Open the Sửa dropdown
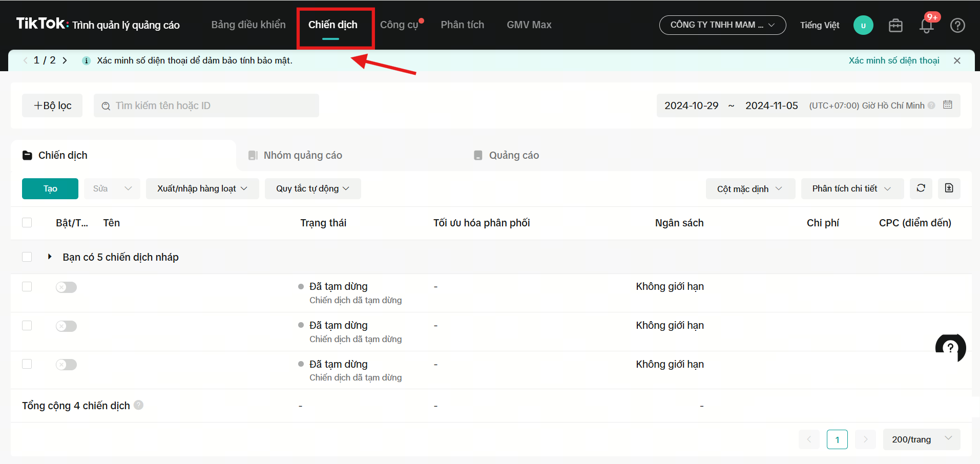Viewport: 980px width, 464px height. (112, 188)
